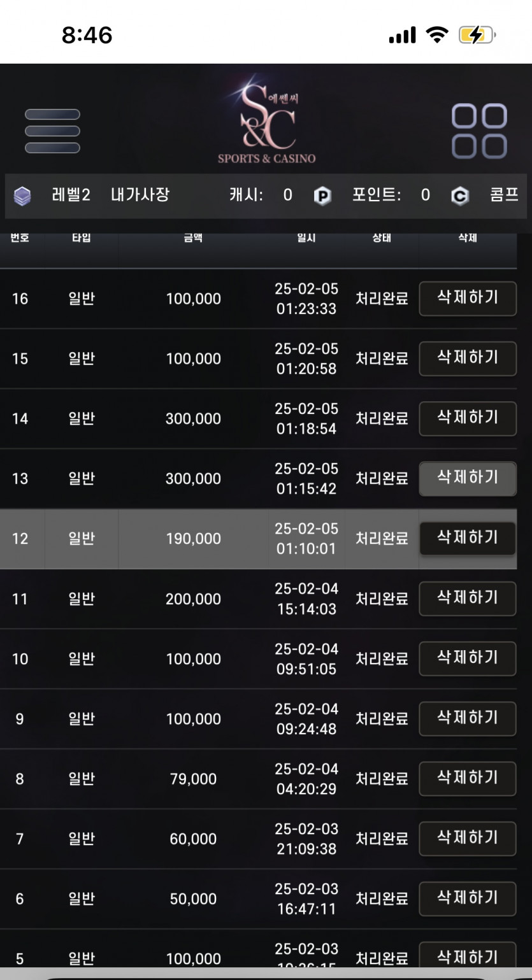Tap the battery charging status icon
The image size is (532, 980).
tap(477, 35)
